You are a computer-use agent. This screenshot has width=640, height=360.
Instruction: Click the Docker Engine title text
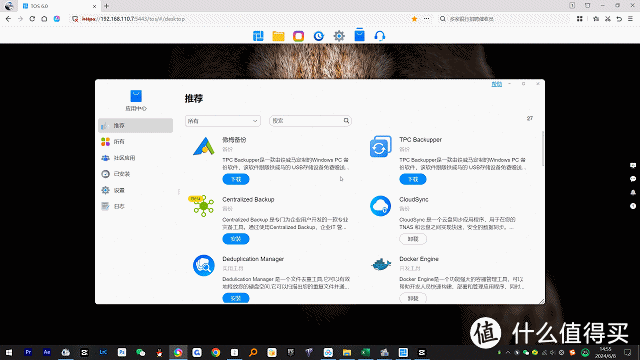coord(419,259)
